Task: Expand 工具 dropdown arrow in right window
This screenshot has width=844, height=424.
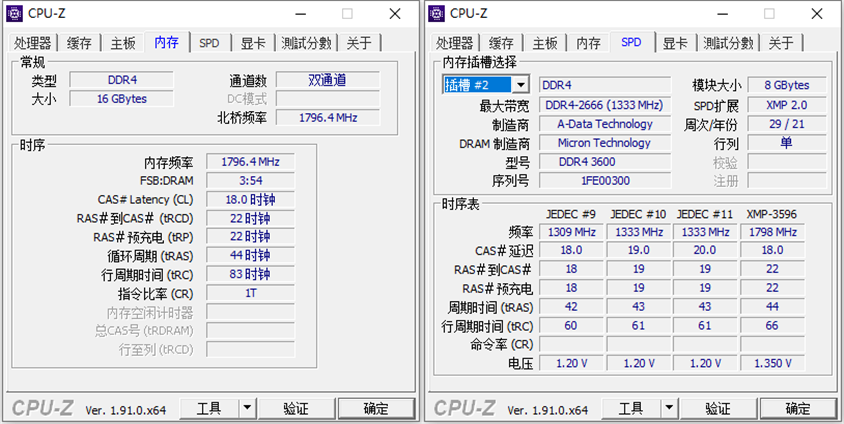Action: (x=669, y=409)
